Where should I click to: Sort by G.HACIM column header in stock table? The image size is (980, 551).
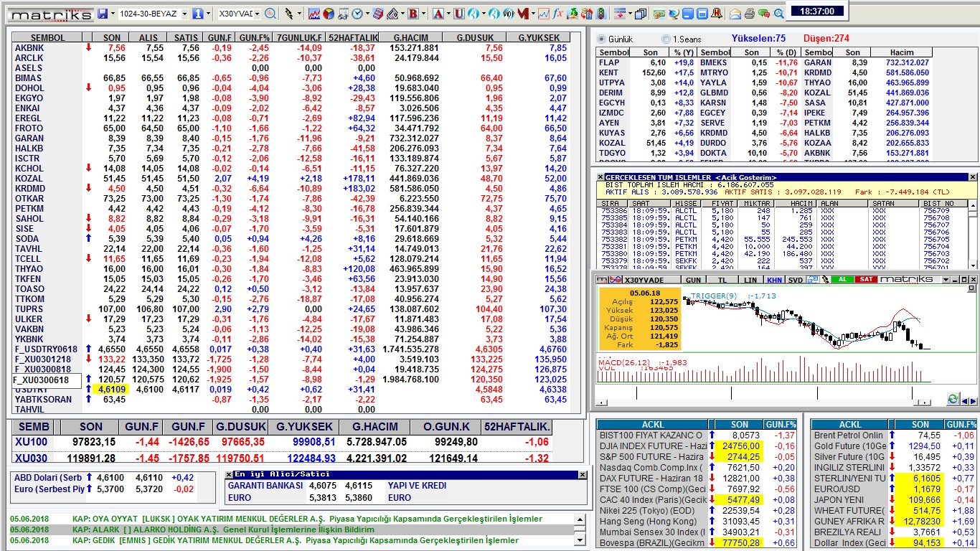pyautogui.click(x=410, y=37)
